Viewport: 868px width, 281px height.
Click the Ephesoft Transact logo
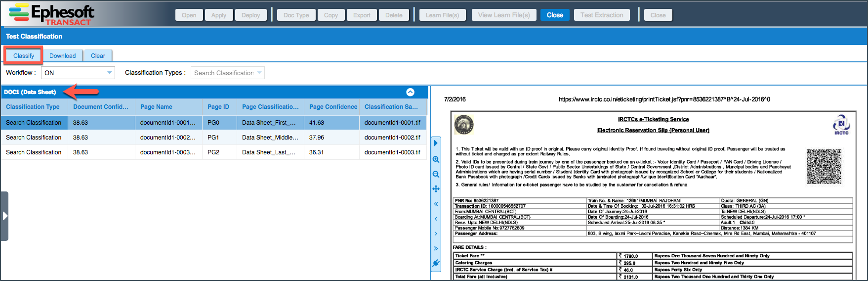tap(52, 14)
